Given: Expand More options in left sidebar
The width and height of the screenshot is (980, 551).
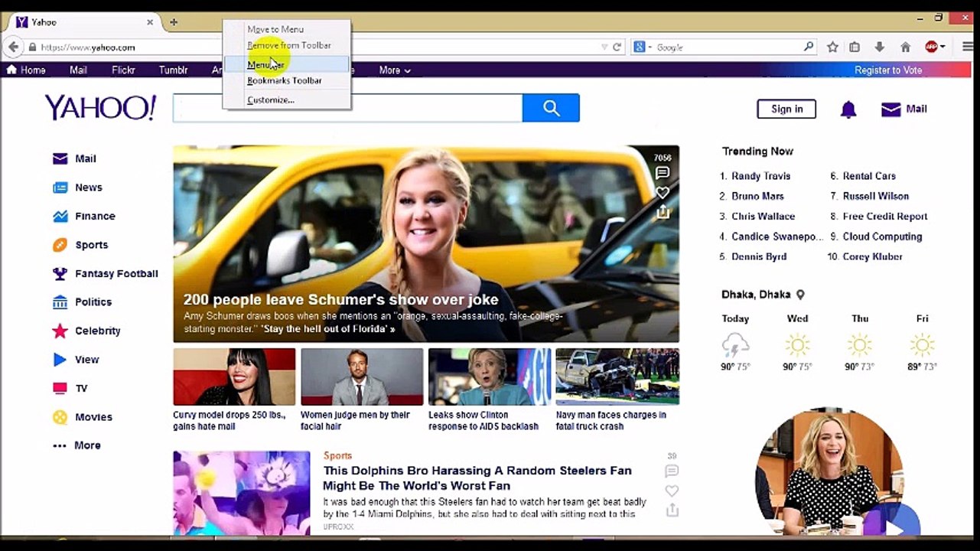Looking at the screenshot, I should point(77,445).
